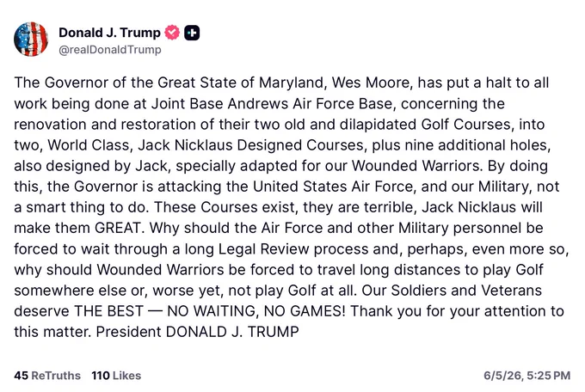585x392 pixels.
Task: Open the flag-painted profile avatar
Action: [31, 39]
